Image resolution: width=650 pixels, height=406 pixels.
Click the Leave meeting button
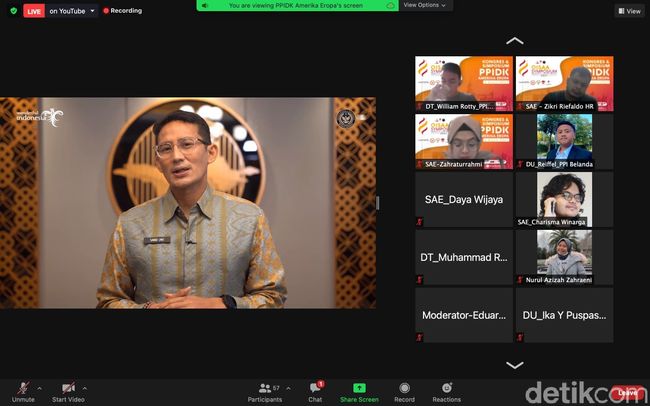[626, 393]
